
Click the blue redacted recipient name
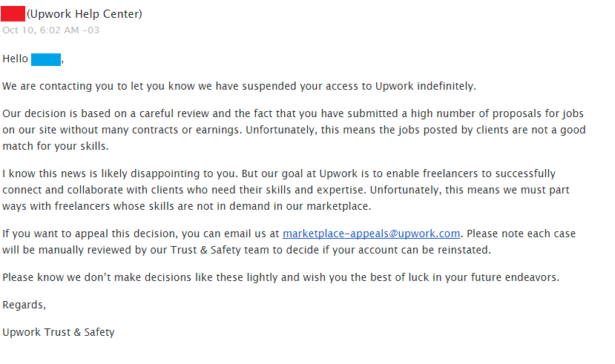click(x=46, y=59)
